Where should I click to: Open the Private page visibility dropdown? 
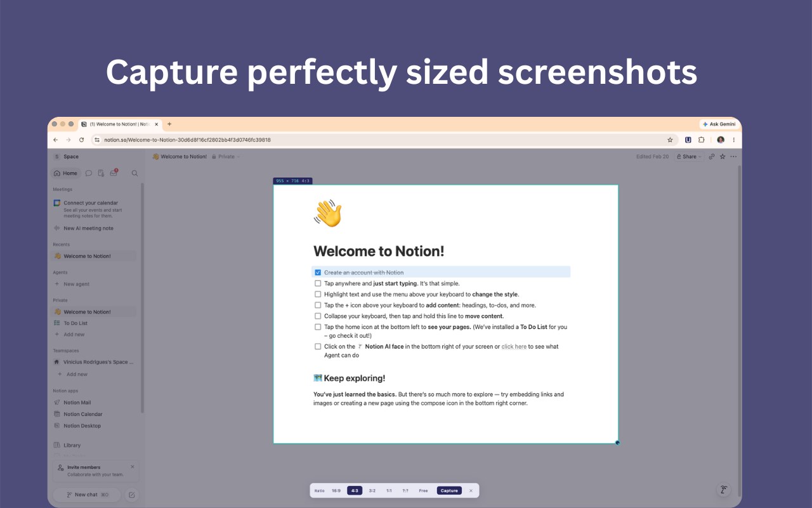click(226, 156)
